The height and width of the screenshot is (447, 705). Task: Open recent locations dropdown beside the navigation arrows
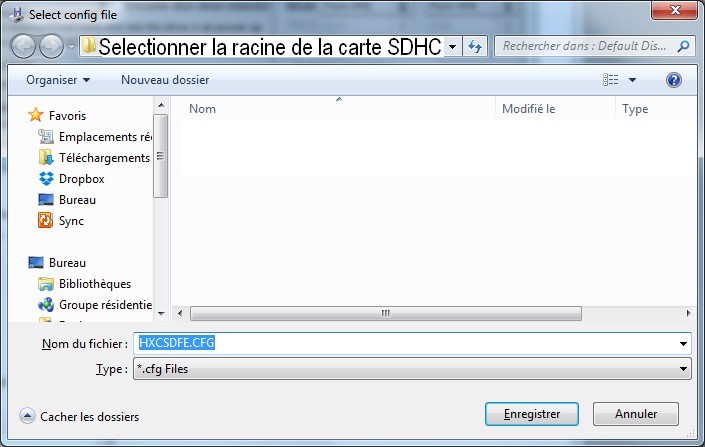tap(71, 46)
